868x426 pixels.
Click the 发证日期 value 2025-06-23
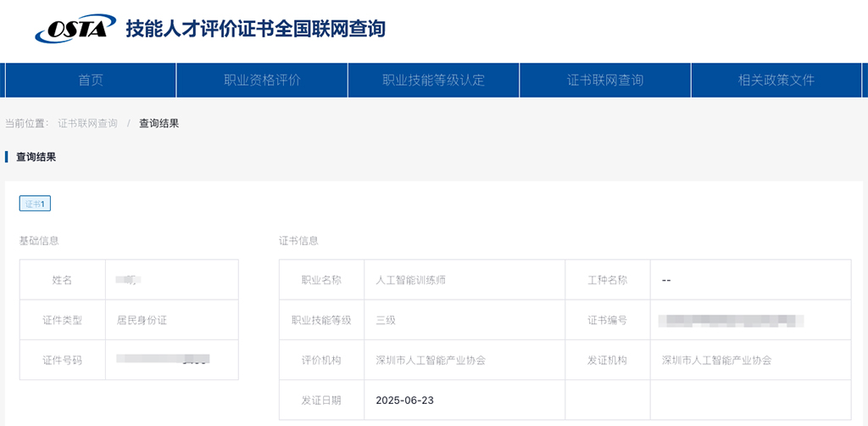404,400
